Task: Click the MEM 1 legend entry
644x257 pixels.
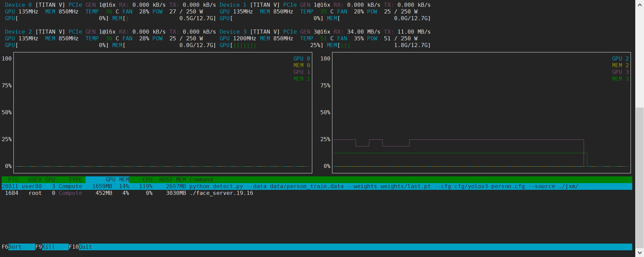Action: (x=302, y=79)
